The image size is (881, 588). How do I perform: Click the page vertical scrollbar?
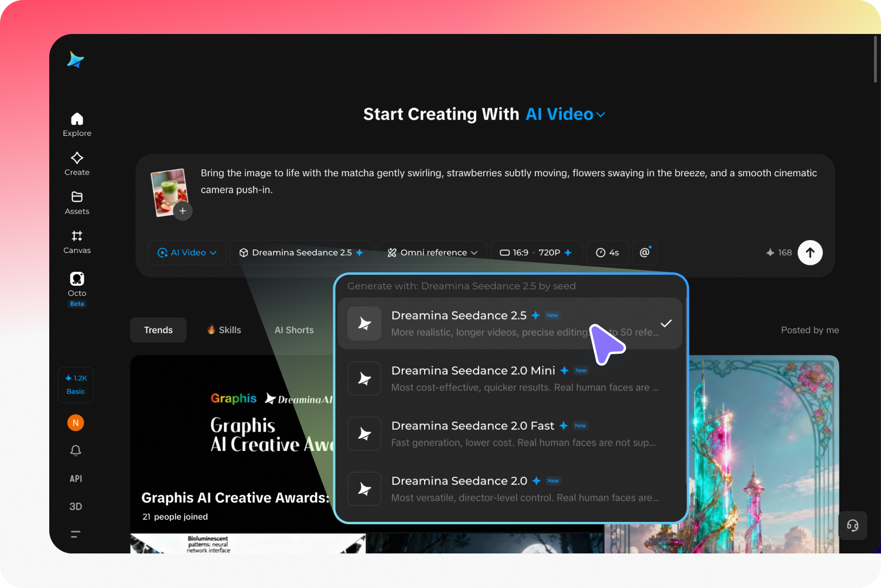click(x=876, y=59)
